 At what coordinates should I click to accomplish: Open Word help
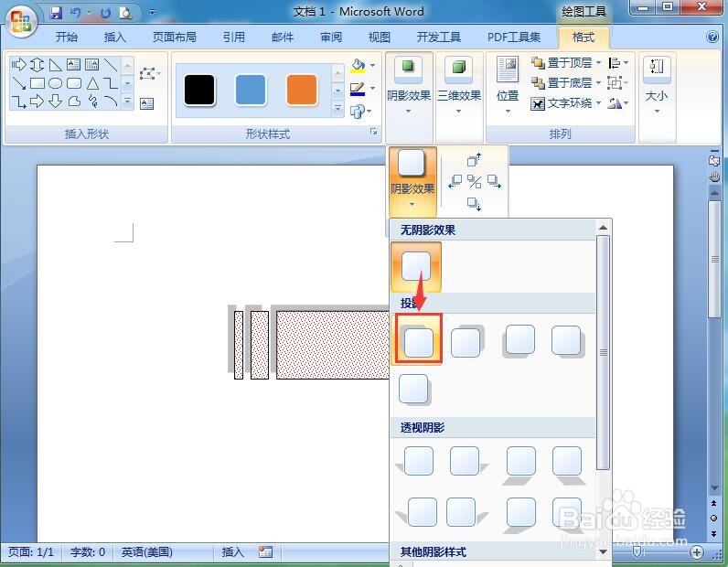712,37
